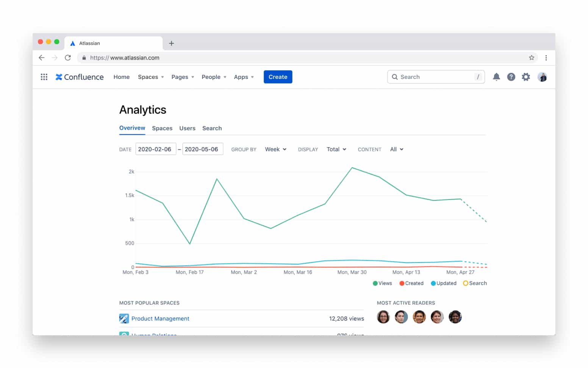The image size is (588, 368).
Task: Open the Confluence app switcher grid icon
Action: [x=44, y=77]
